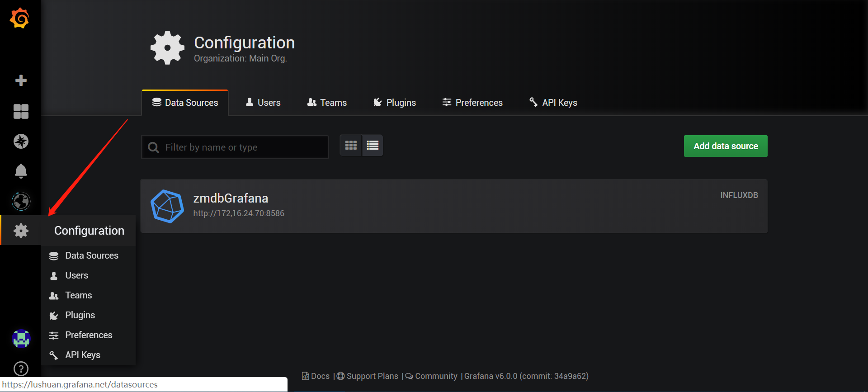Open the Community footer link
This screenshot has height=392, width=868.
pyautogui.click(x=431, y=376)
